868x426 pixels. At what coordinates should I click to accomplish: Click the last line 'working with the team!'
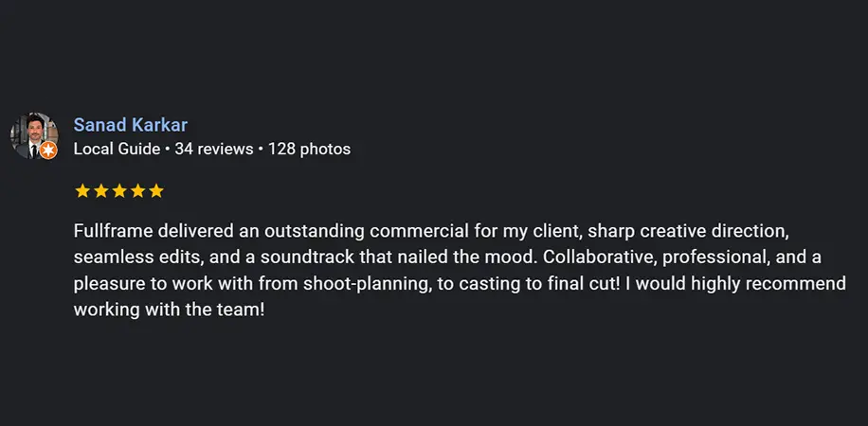coord(169,311)
